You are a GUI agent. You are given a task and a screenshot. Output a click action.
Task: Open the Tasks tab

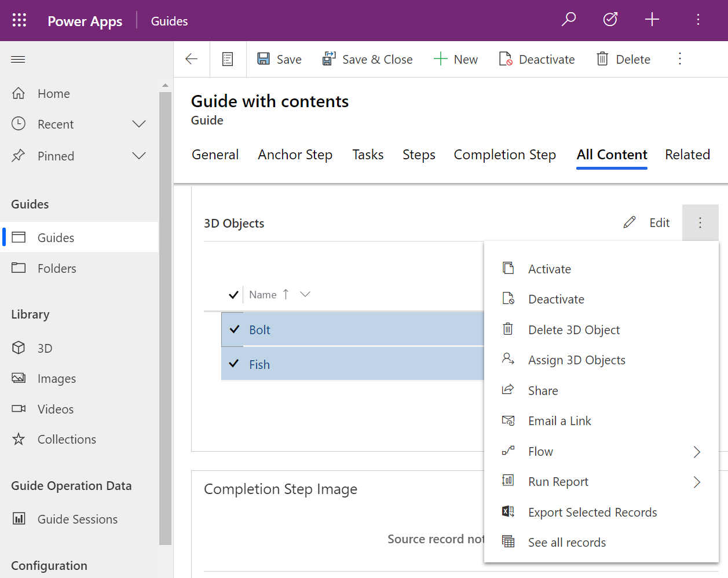[368, 155]
